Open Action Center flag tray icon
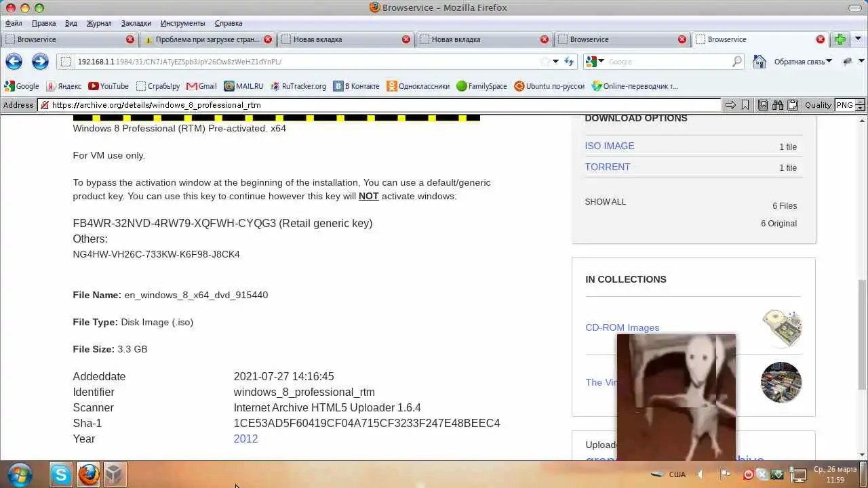The width and height of the screenshot is (868, 488). point(725,474)
